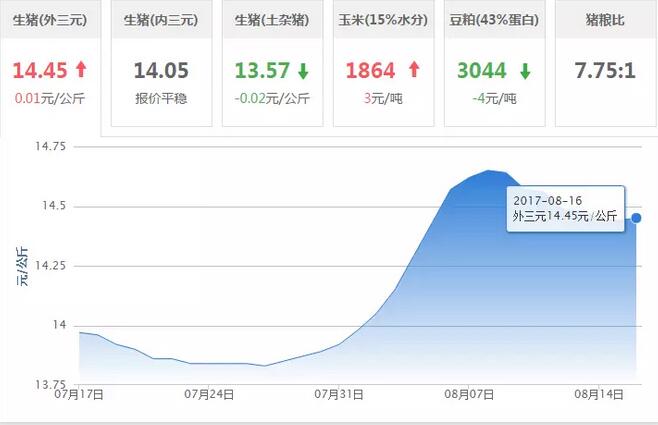Viewport: 658px width, 425px height.
Task: Click the green down arrow beside 3044
Action: click(526, 71)
